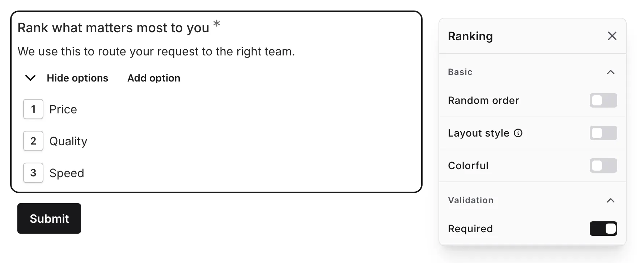Click the Add option button
The width and height of the screenshot is (644, 263).
point(154,78)
